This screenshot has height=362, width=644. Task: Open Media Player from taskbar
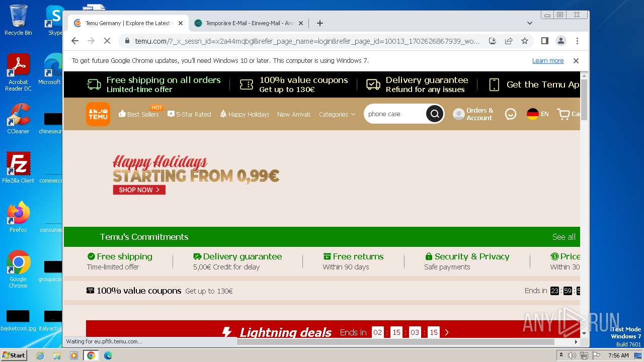[x=74, y=355]
